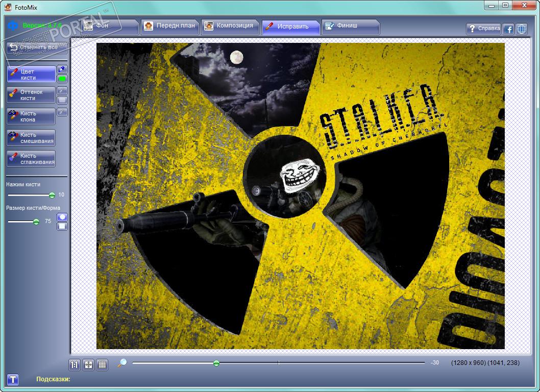The height and width of the screenshot is (392, 540).
Task: Click the (1280 x 960) dimensions readout
Action: tap(468, 363)
